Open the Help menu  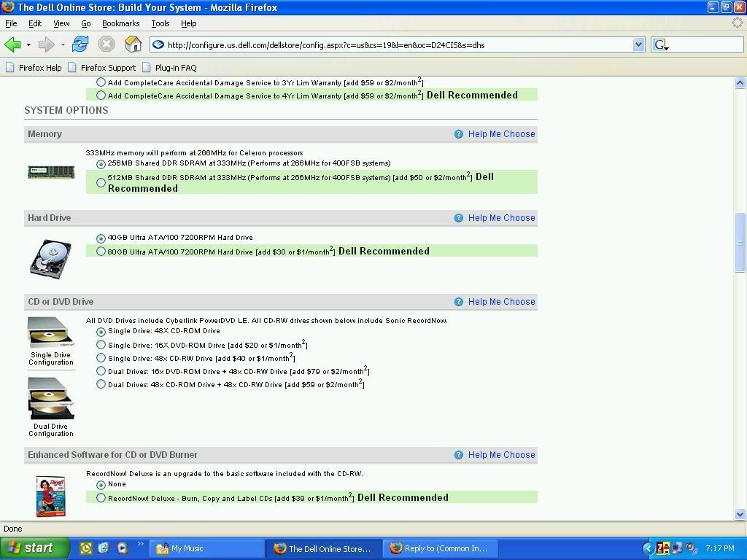point(188,23)
